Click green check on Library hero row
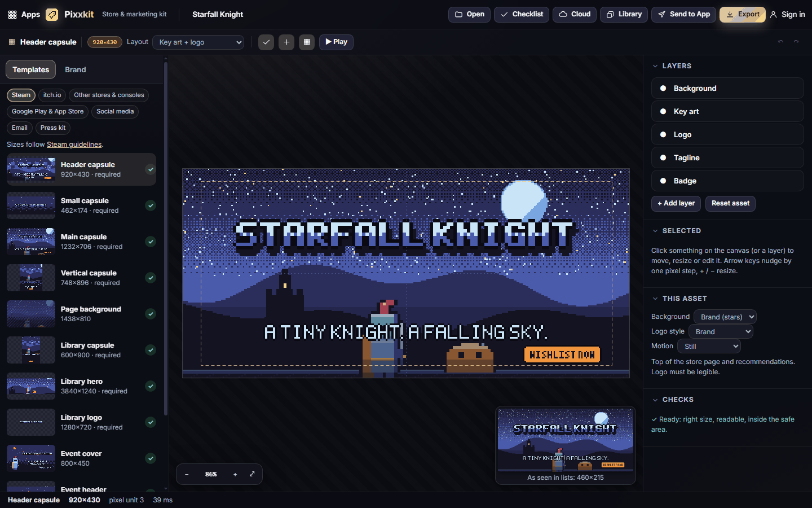The height and width of the screenshot is (508, 812). pyautogui.click(x=151, y=386)
